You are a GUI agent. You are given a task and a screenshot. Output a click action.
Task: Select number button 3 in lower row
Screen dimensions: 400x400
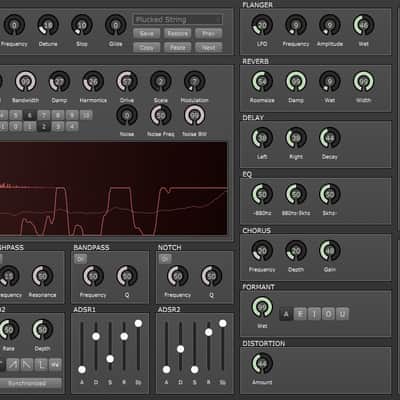click(x=58, y=127)
